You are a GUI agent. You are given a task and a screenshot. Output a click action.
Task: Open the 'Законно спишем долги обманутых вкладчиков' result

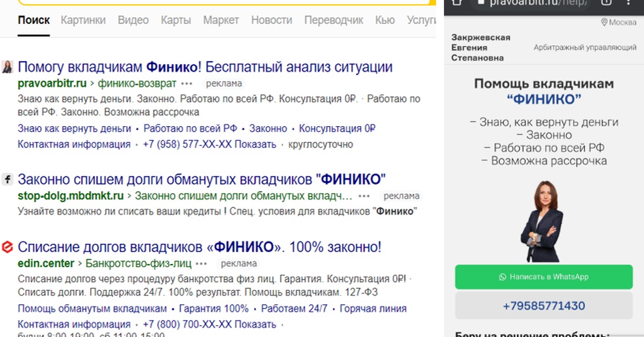tap(202, 179)
